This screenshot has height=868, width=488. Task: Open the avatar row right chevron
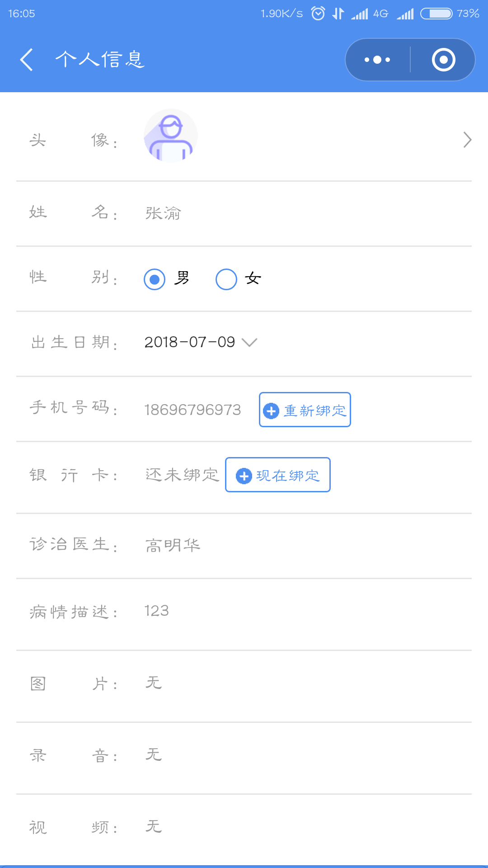[467, 140]
